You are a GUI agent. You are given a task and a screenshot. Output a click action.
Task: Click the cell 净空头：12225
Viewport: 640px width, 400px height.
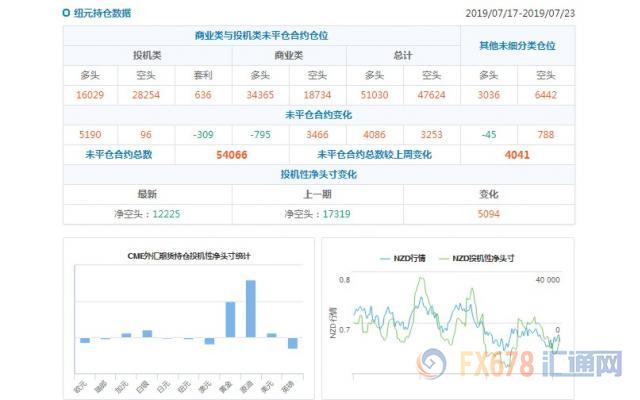tap(147, 214)
